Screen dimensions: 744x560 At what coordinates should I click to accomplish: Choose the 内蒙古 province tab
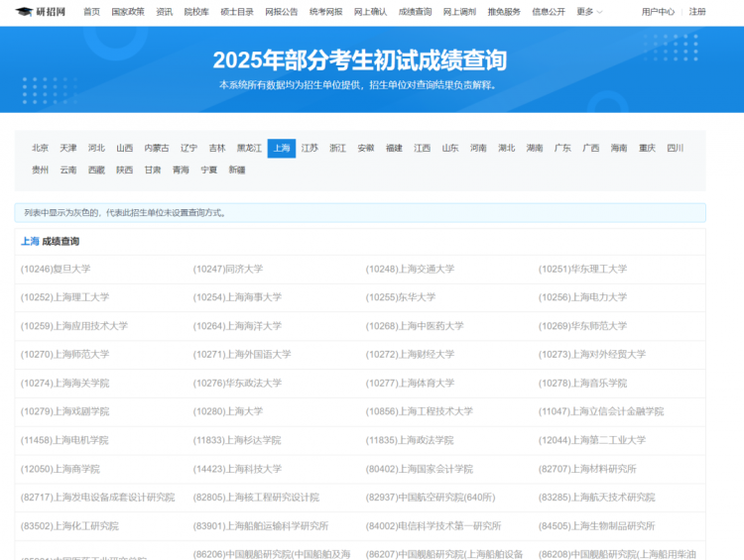tap(157, 148)
